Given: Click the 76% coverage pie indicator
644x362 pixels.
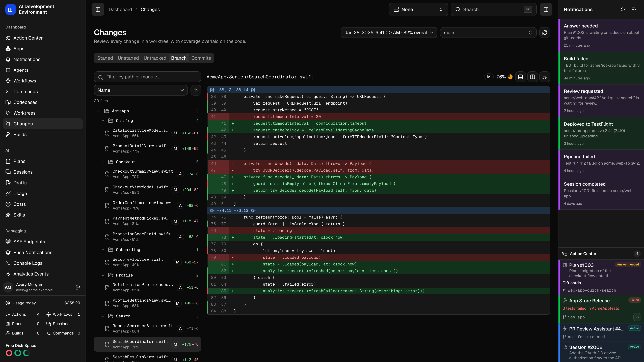Looking at the screenshot, I should 510,77.
